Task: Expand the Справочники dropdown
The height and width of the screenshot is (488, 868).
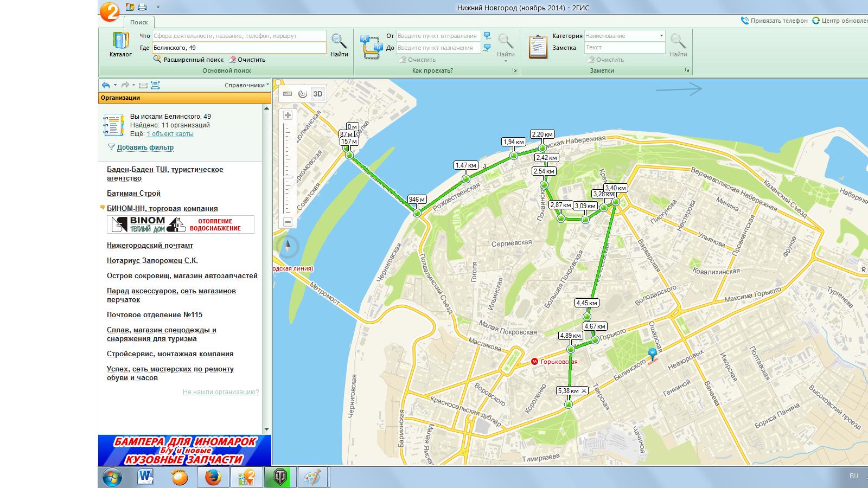Action: click(247, 85)
